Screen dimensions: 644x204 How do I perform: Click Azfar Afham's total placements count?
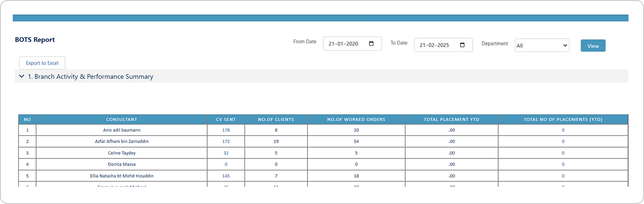[563, 142]
